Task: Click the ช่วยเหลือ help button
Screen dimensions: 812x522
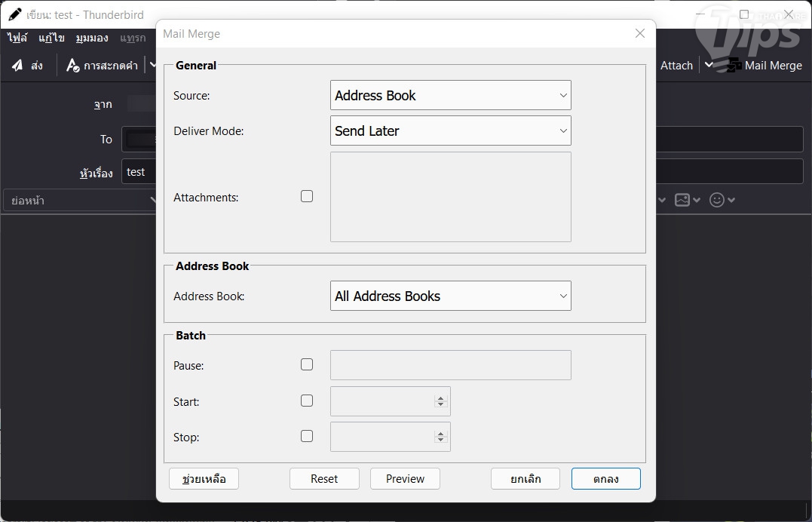Action: (204, 478)
